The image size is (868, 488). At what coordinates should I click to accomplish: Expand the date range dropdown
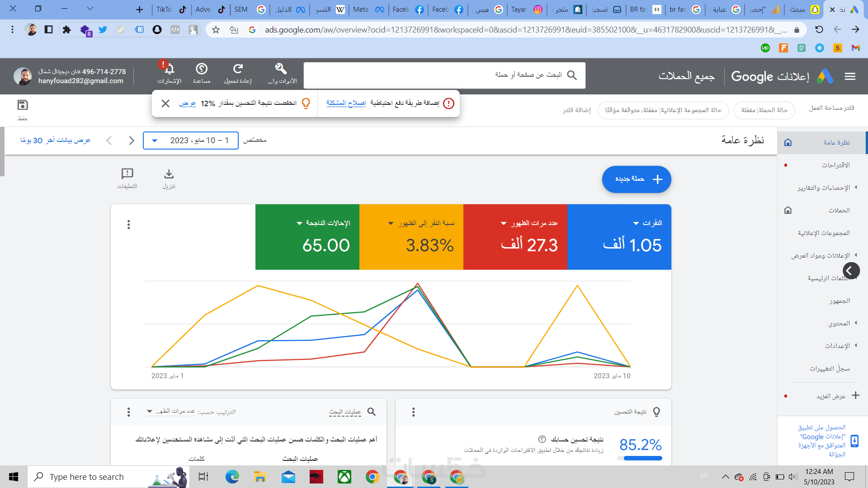pyautogui.click(x=155, y=141)
